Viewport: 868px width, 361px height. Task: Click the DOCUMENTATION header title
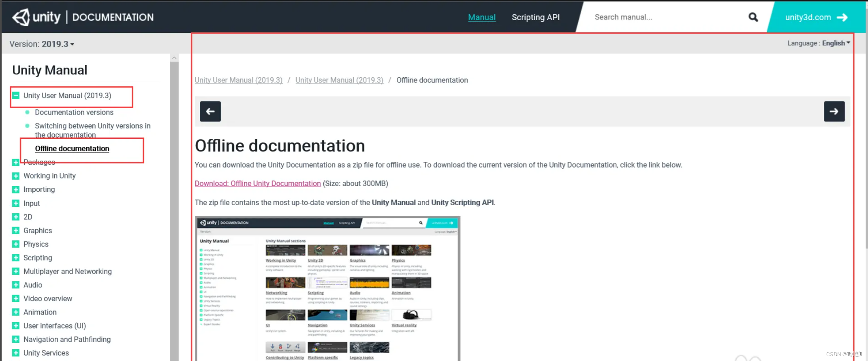(113, 17)
